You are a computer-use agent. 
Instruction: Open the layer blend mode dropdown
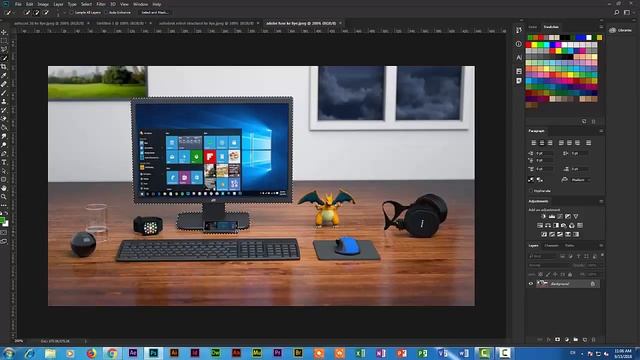tap(549, 265)
